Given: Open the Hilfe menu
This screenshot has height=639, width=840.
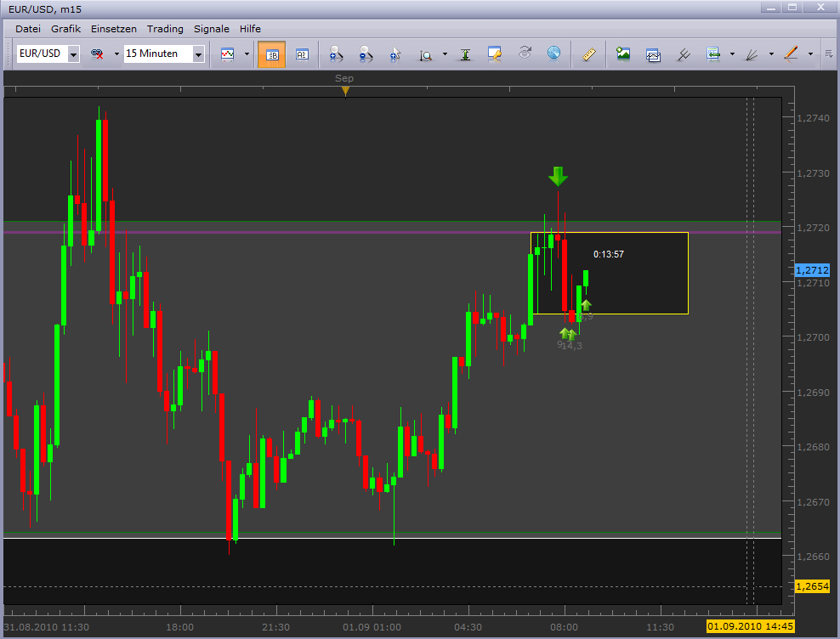Looking at the screenshot, I should pos(250,29).
